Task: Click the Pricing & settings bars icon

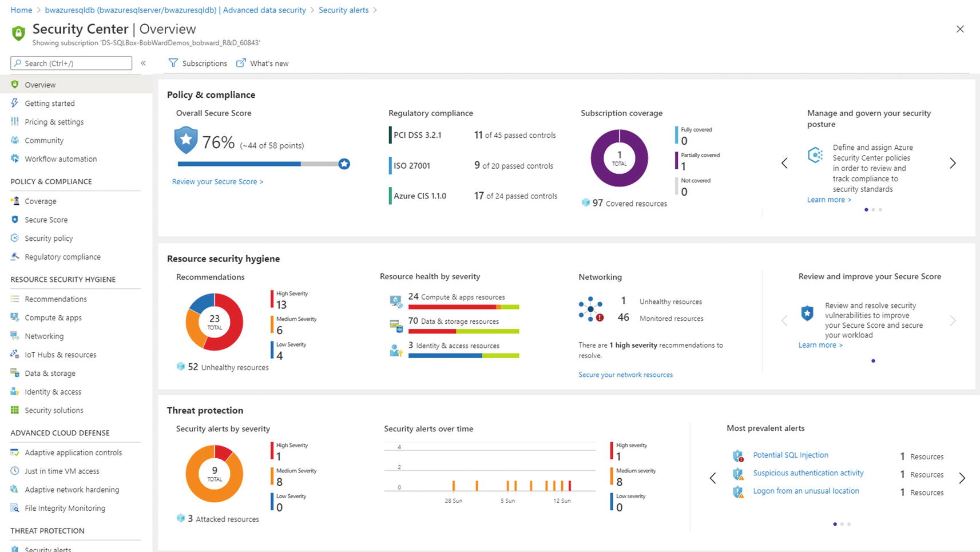Action: tap(15, 121)
